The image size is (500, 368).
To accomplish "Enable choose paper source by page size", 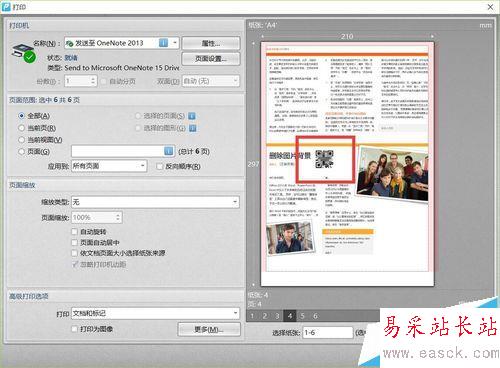I will [x=75, y=253].
